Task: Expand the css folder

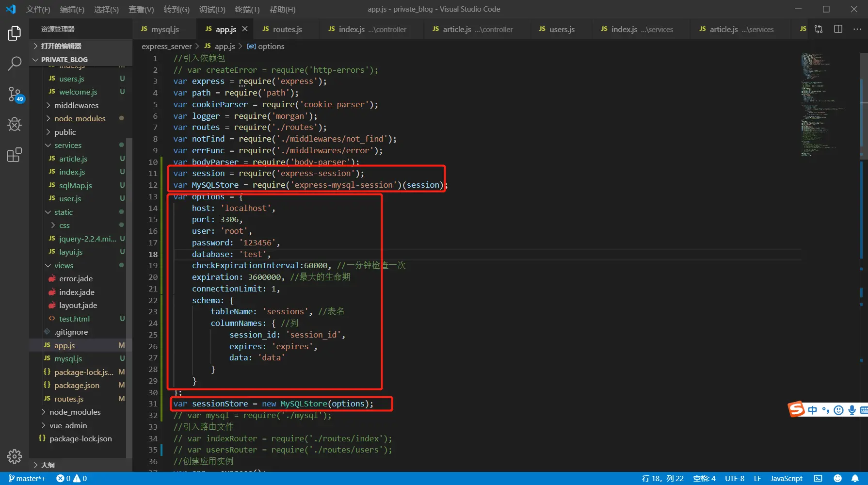Action: pyautogui.click(x=64, y=226)
